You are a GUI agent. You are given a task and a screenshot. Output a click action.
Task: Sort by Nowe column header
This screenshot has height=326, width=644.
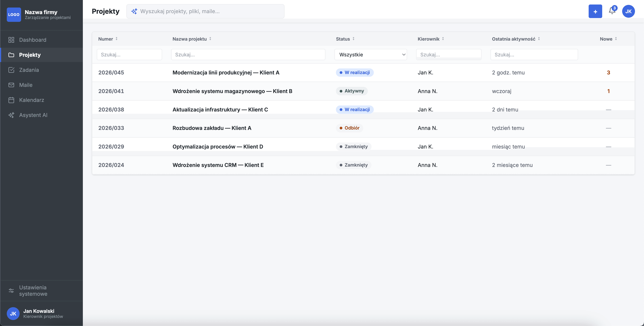click(x=608, y=39)
